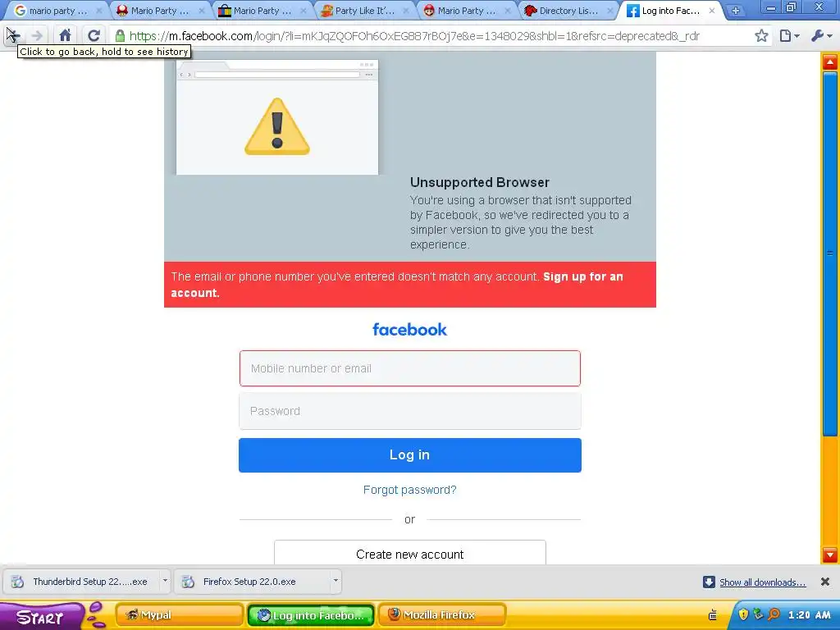Open the Firefox Setup 22.0.exe download

tap(252, 582)
